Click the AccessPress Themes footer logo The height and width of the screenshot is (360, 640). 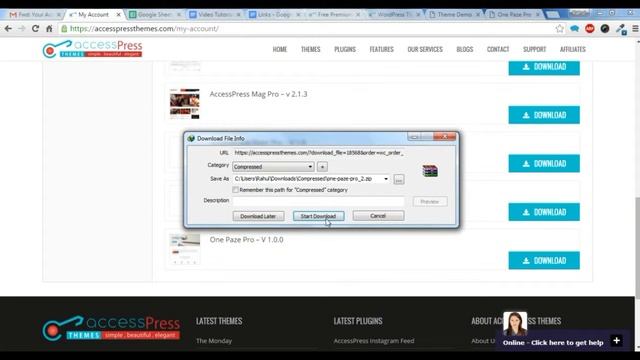point(111,328)
